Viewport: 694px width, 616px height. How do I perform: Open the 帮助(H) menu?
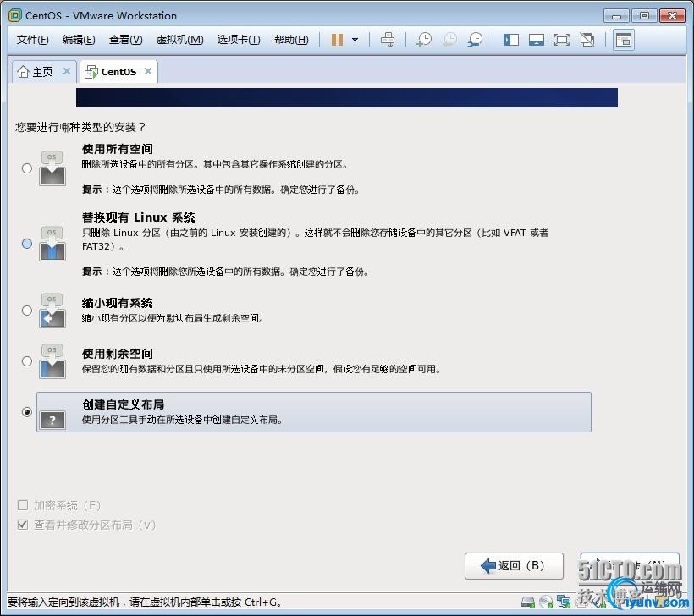291,40
